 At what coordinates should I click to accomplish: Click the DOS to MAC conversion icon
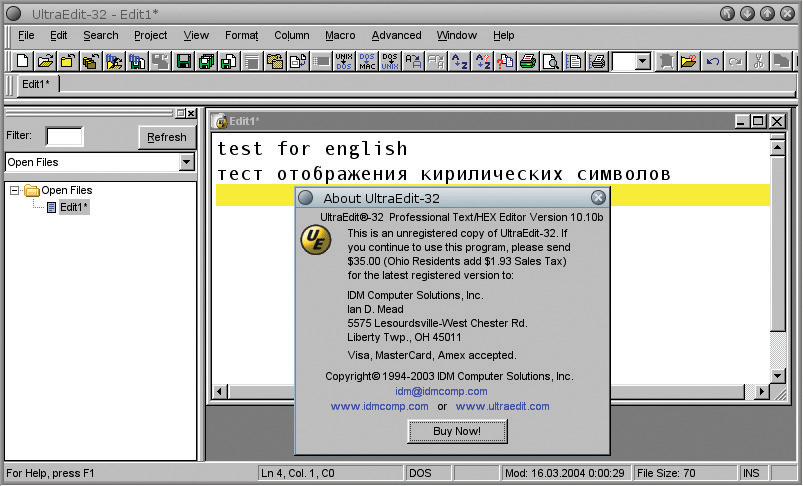(x=367, y=62)
